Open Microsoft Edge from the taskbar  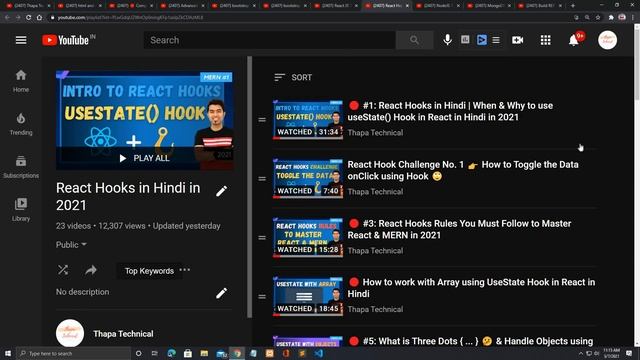tap(171, 353)
